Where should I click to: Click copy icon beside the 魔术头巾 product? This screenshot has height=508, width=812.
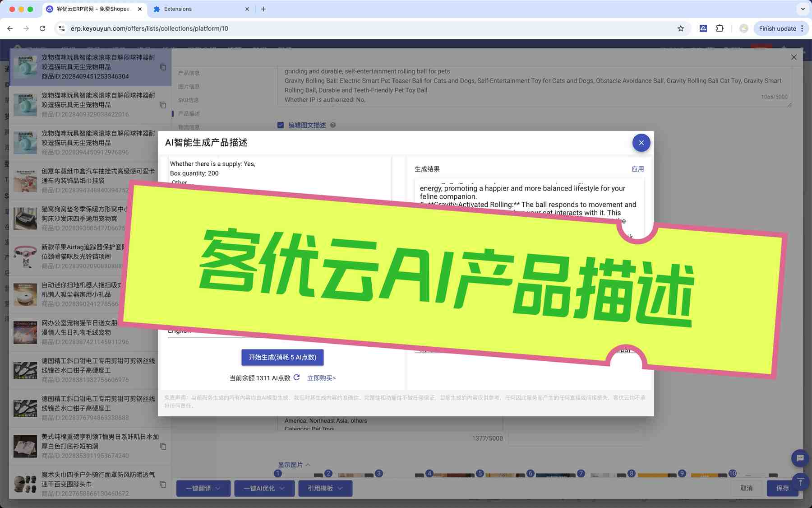(x=163, y=485)
